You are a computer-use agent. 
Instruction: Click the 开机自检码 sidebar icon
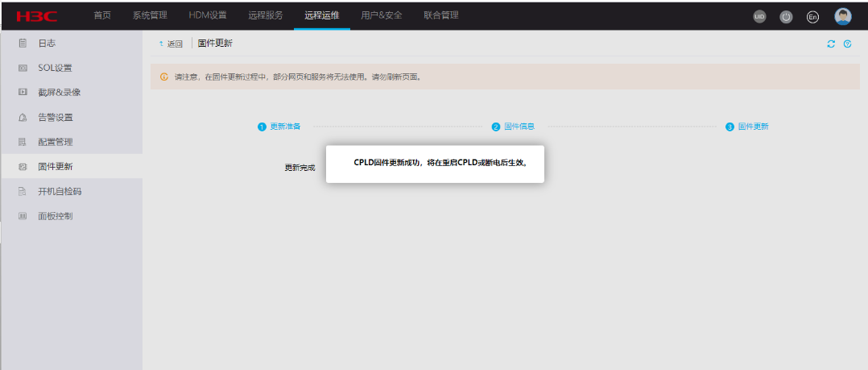pyautogui.click(x=23, y=192)
